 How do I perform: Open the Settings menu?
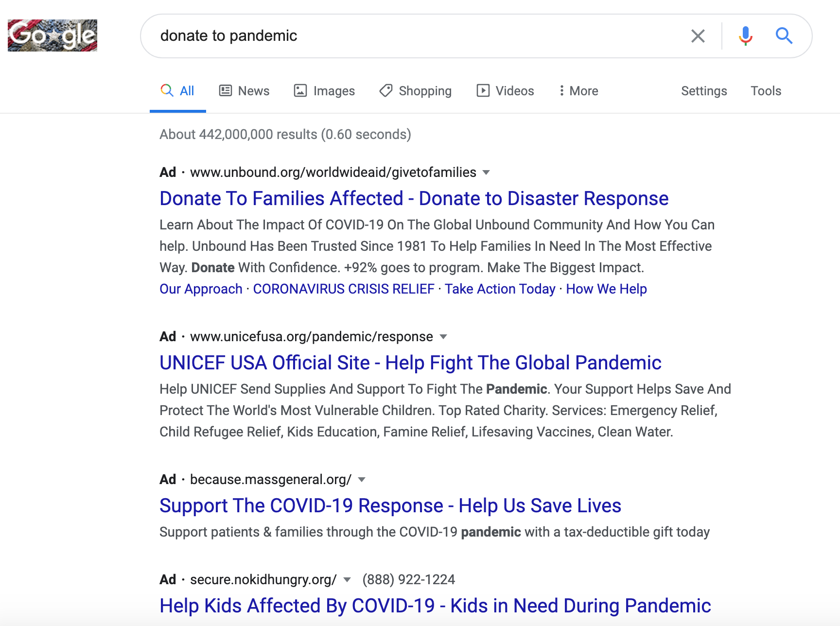click(x=703, y=91)
